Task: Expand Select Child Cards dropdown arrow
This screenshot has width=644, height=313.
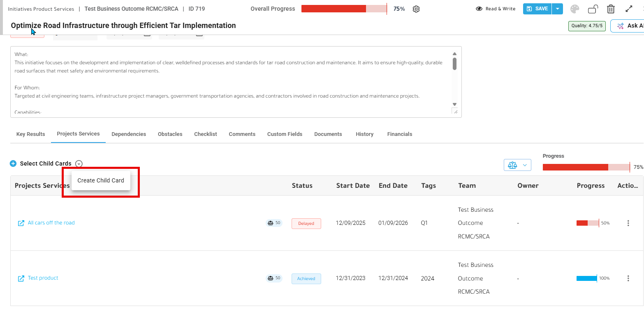Action: tap(79, 164)
